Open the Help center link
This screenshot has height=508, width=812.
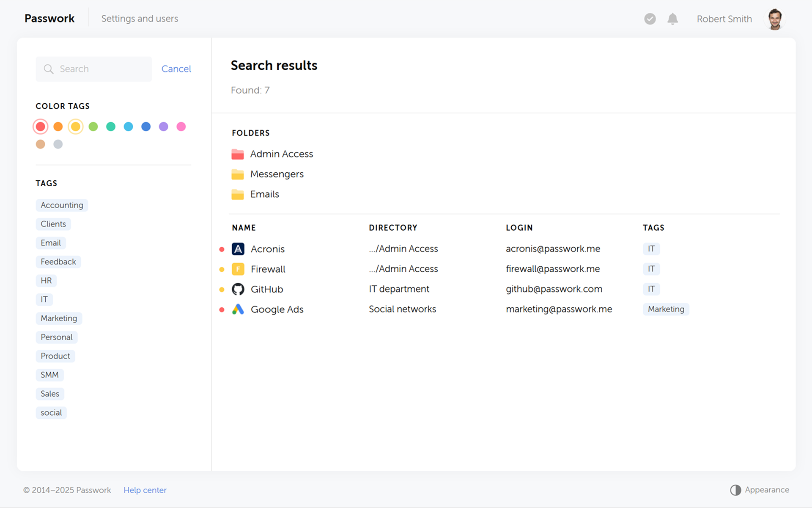pos(145,490)
